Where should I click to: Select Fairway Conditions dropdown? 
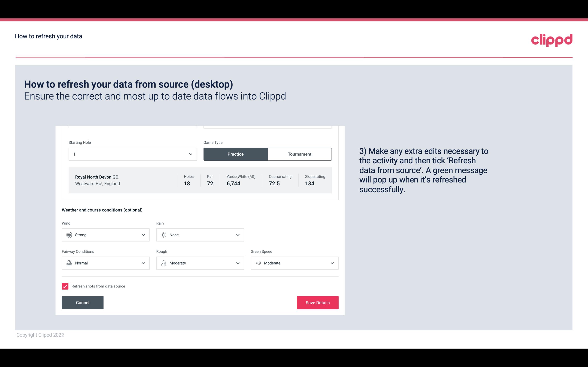[105, 263]
